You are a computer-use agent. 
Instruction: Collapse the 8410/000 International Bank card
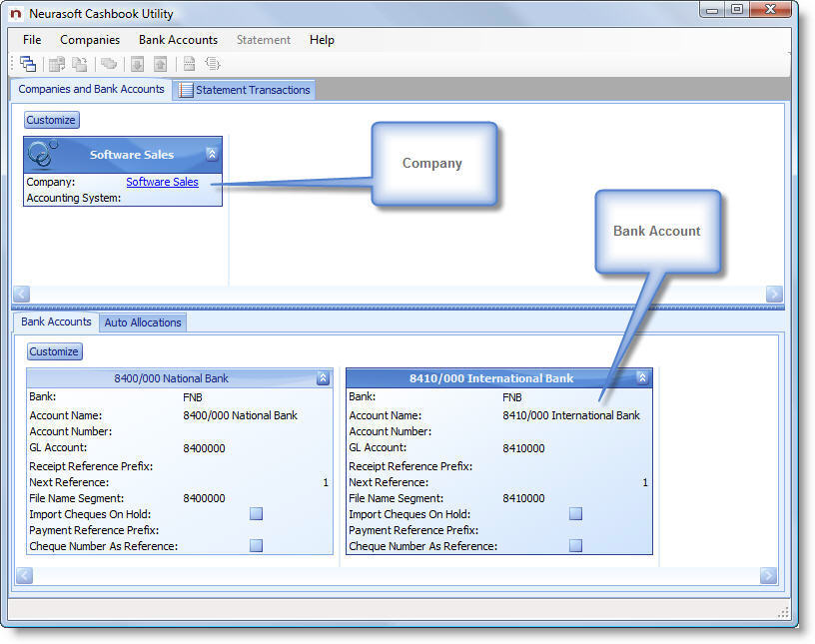[642, 378]
